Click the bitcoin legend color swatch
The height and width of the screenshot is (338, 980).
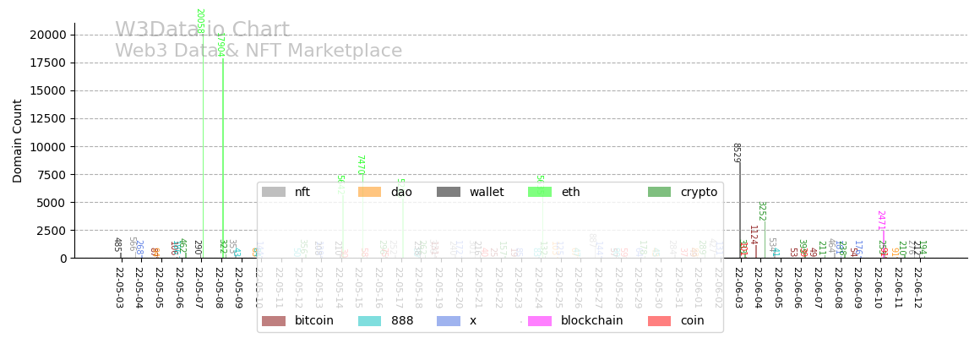274,321
